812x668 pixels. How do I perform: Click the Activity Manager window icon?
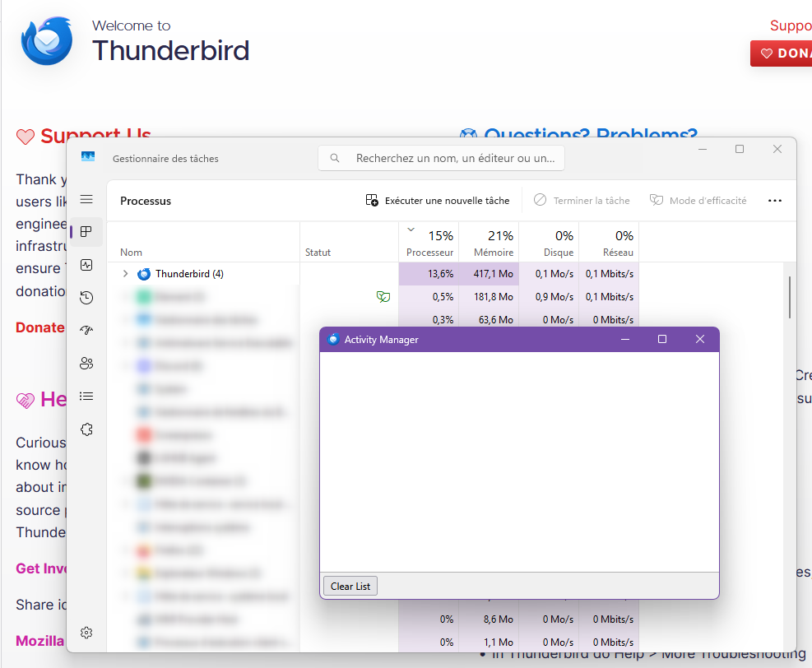[x=333, y=339]
